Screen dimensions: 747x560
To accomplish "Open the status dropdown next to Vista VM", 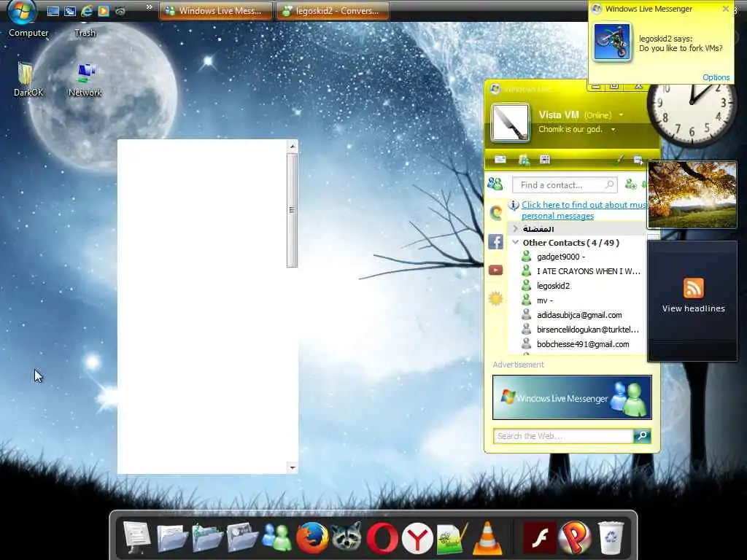I will [x=622, y=114].
